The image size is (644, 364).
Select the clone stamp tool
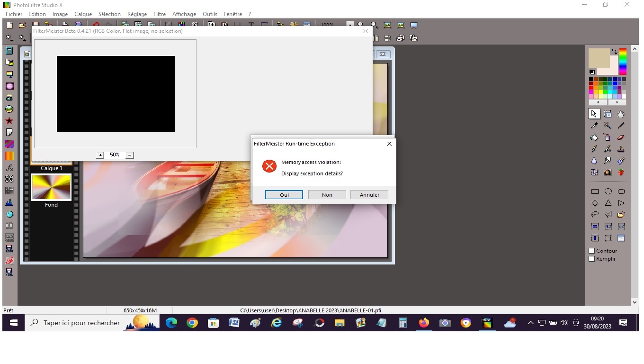coord(621,149)
